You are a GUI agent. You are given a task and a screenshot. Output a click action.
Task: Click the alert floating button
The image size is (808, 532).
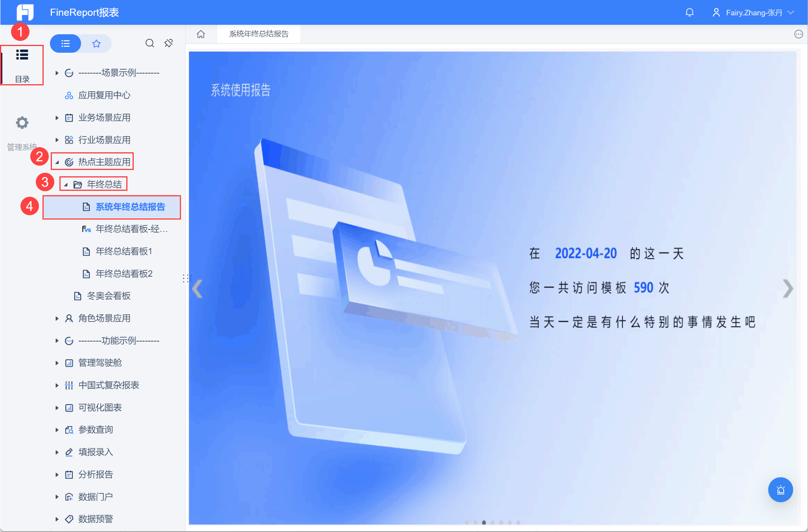tap(780, 490)
